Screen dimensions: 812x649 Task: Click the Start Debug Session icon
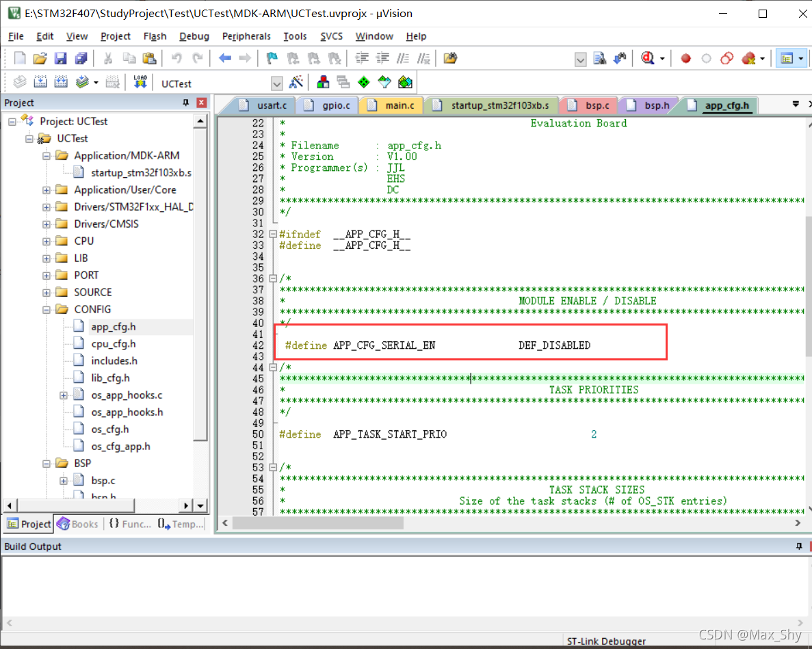(648, 59)
